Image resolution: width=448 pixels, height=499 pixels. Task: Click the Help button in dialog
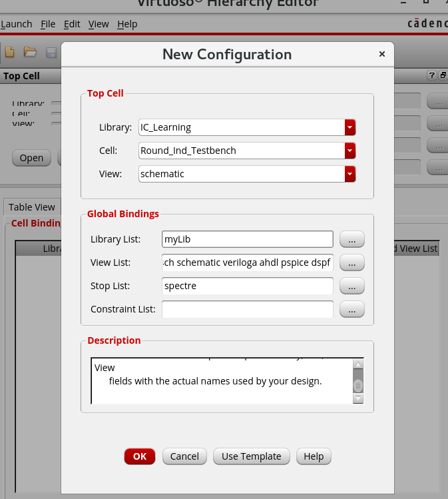pos(314,456)
